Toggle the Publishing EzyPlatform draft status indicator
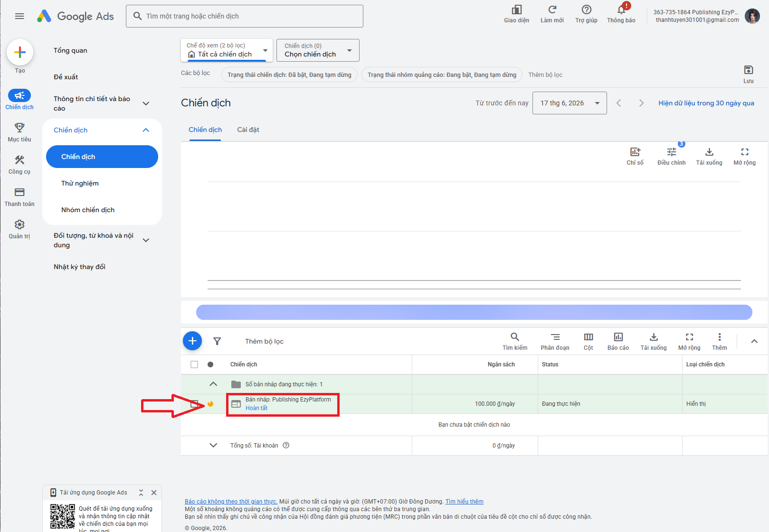Viewport: 769px width, 532px height. (210, 404)
